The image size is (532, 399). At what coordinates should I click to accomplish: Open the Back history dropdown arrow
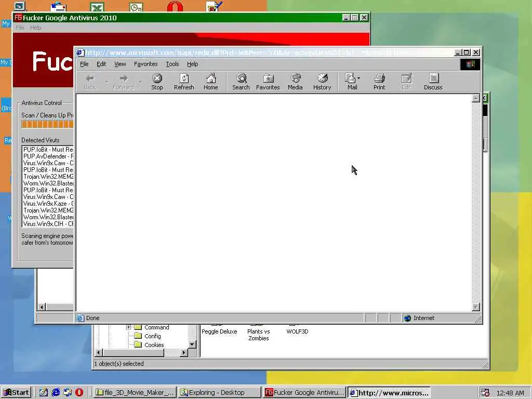tap(106, 82)
